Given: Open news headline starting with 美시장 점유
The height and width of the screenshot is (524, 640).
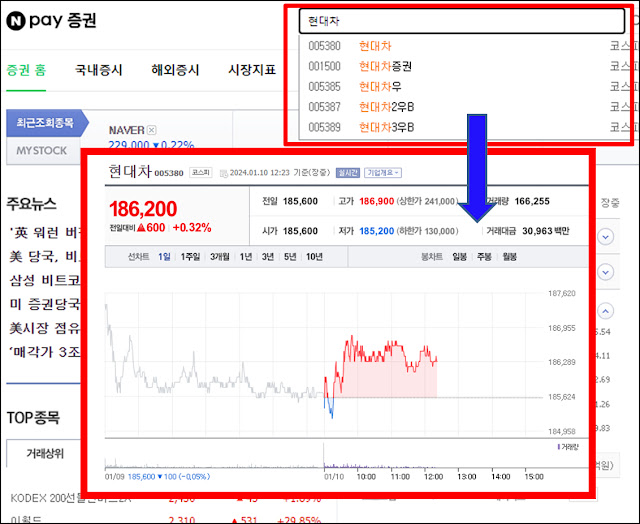Looking at the screenshot, I should click(45, 328).
